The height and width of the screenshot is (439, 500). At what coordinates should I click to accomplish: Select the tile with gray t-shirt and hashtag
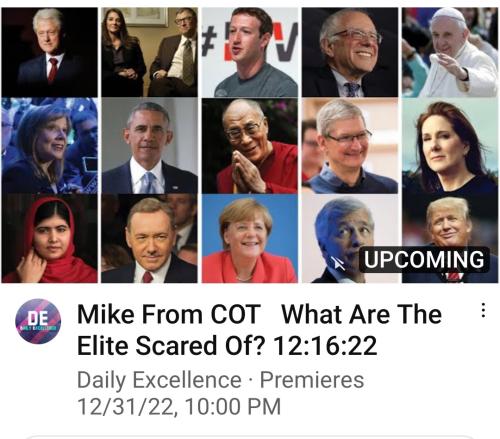250,52
